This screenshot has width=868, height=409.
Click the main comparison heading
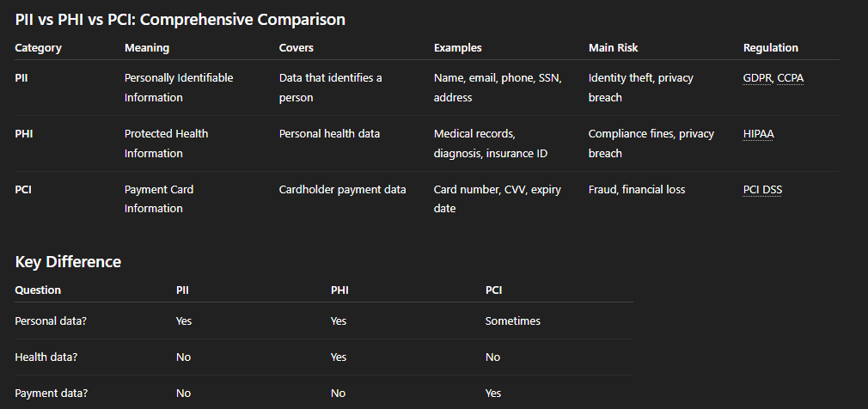180,20
